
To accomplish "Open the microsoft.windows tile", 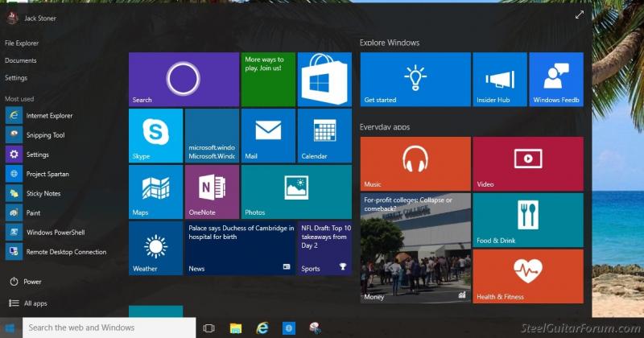I will (x=212, y=135).
